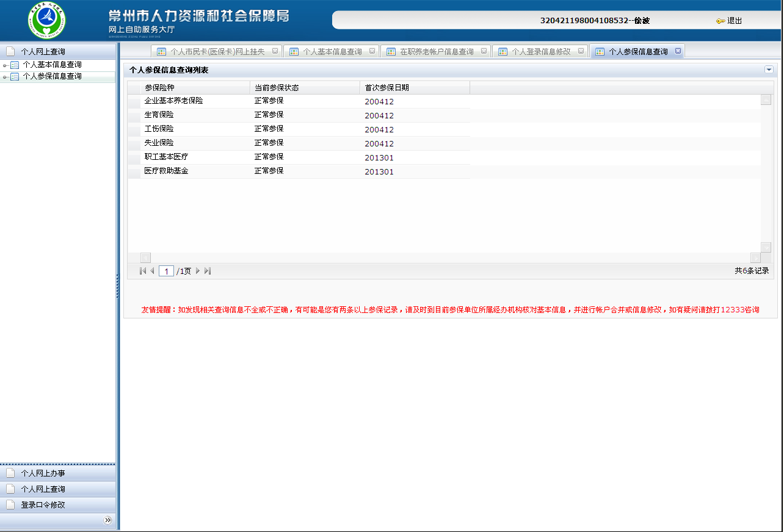Click the row selector of 医疗救助基金 row

point(134,171)
